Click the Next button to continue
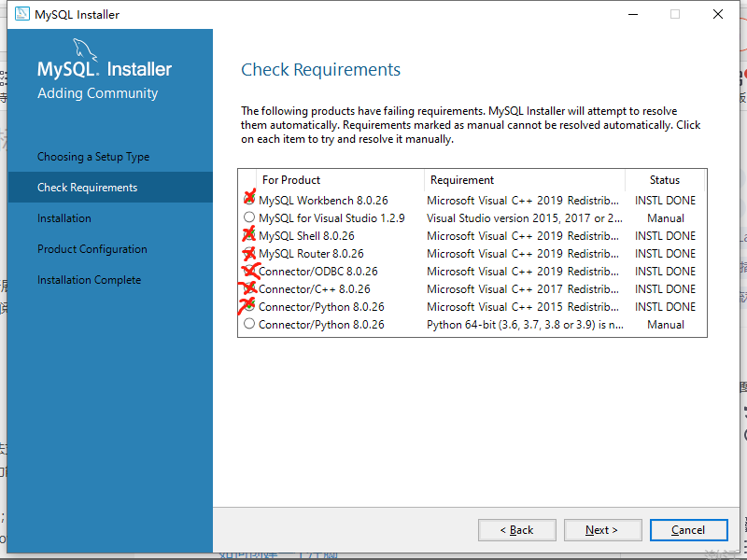The width and height of the screenshot is (747, 560). (602, 529)
